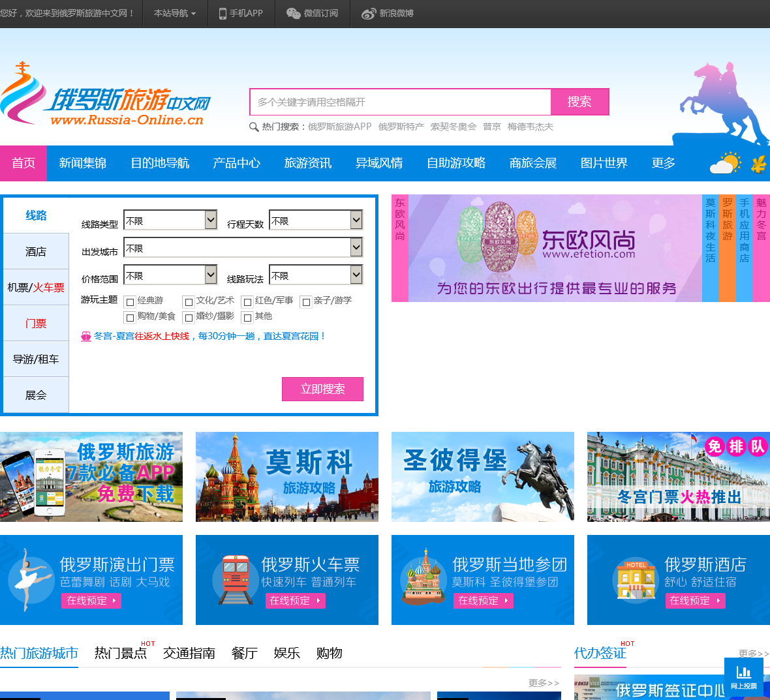Screen dimensions: 770x700
Task: Expand the 行程天数 dropdown
Action: [x=316, y=220]
